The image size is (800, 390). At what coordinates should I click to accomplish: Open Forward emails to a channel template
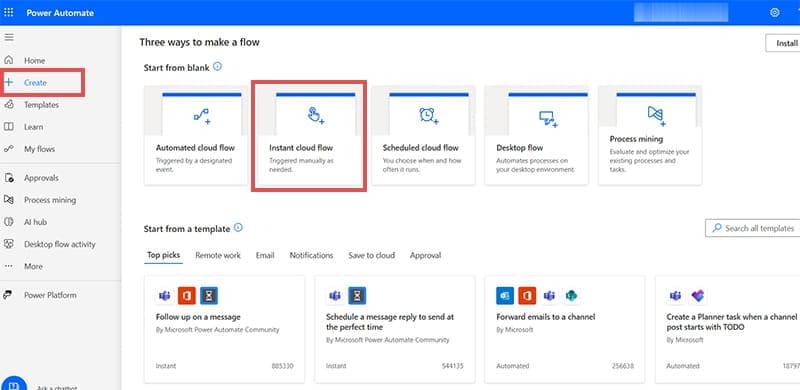coord(565,330)
